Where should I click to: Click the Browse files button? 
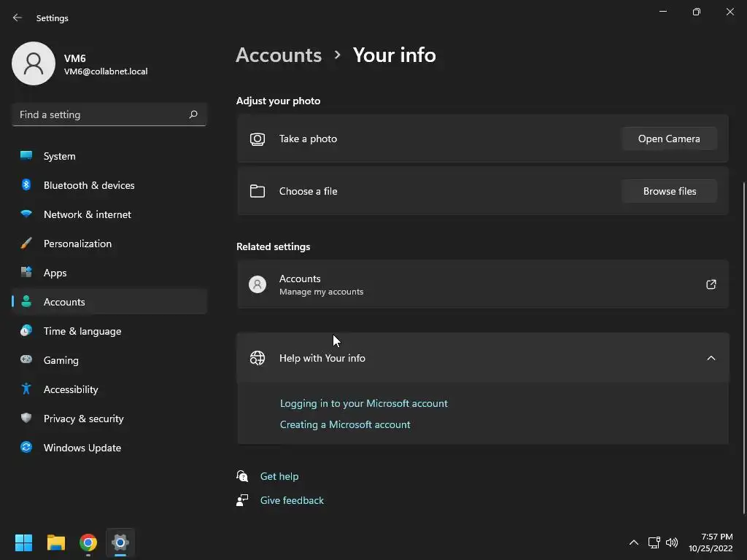tap(669, 191)
